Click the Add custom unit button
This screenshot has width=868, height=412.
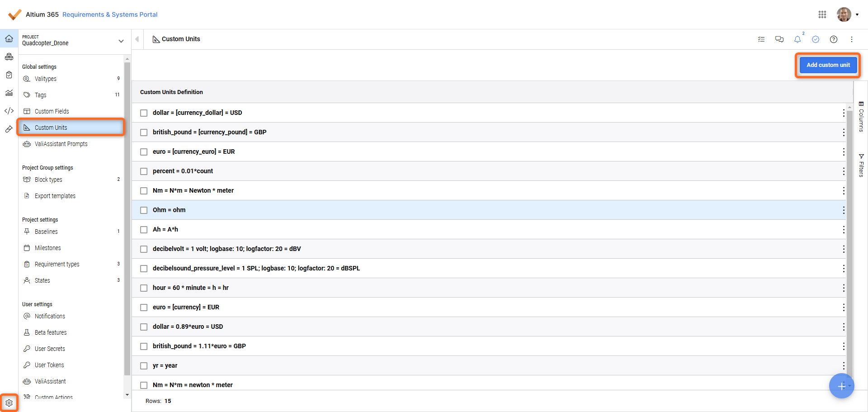[x=828, y=65]
